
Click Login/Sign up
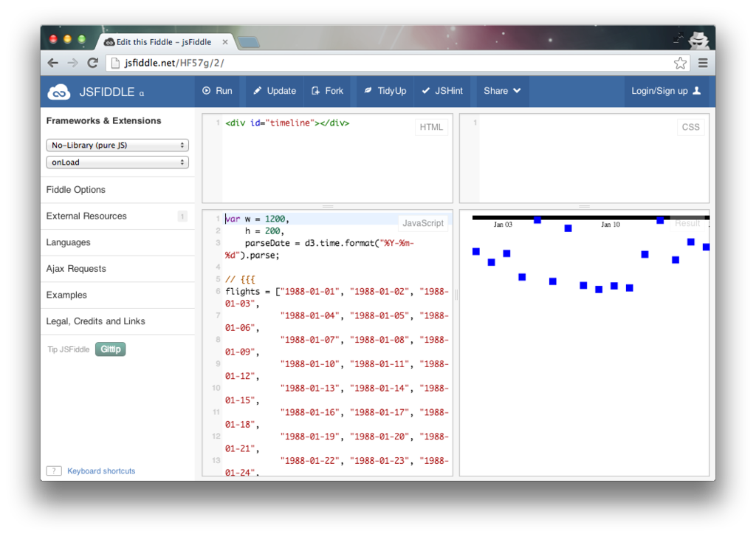click(x=666, y=91)
